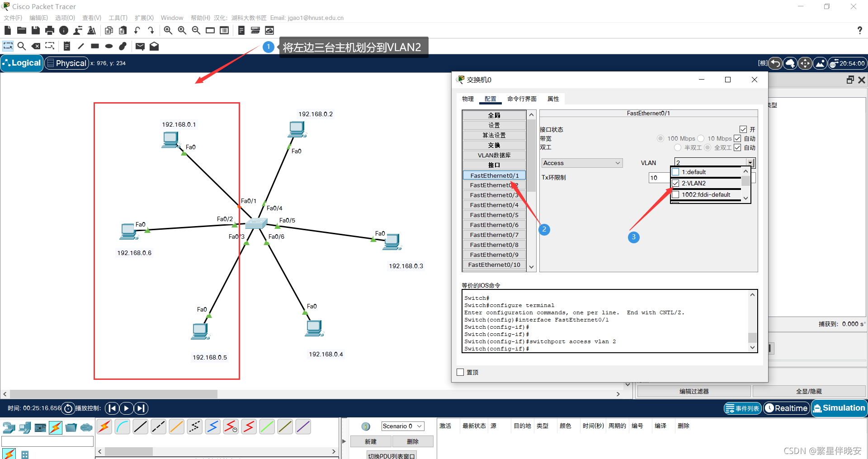
Task: Toggle the duplex 自动 checkbox
Action: (737, 147)
